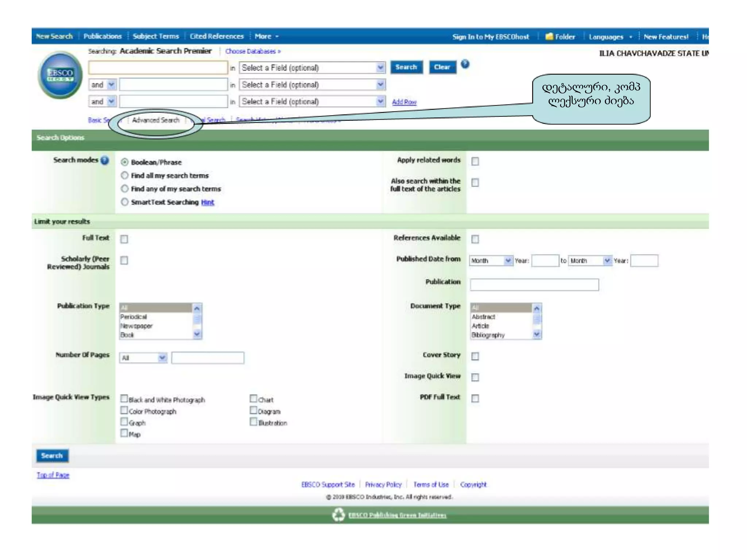The width and height of the screenshot is (747, 560).
Task: Select SmartText Searching radio option
Action: (125, 202)
